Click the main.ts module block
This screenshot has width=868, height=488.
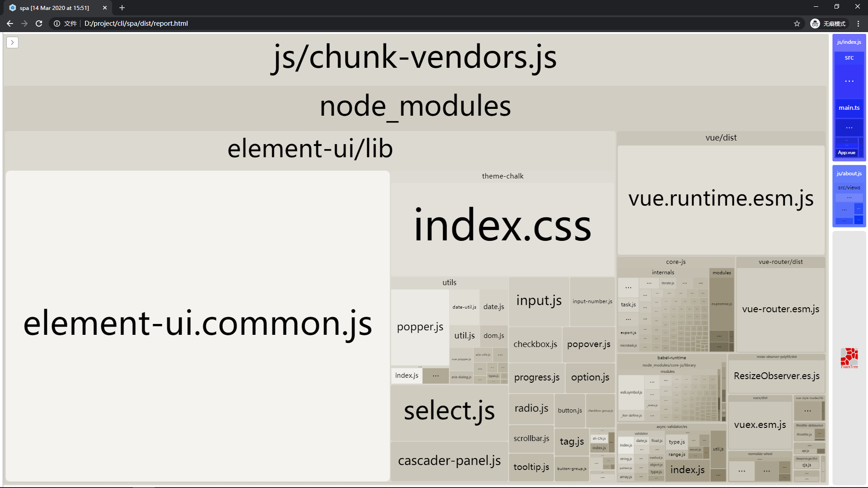click(849, 108)
